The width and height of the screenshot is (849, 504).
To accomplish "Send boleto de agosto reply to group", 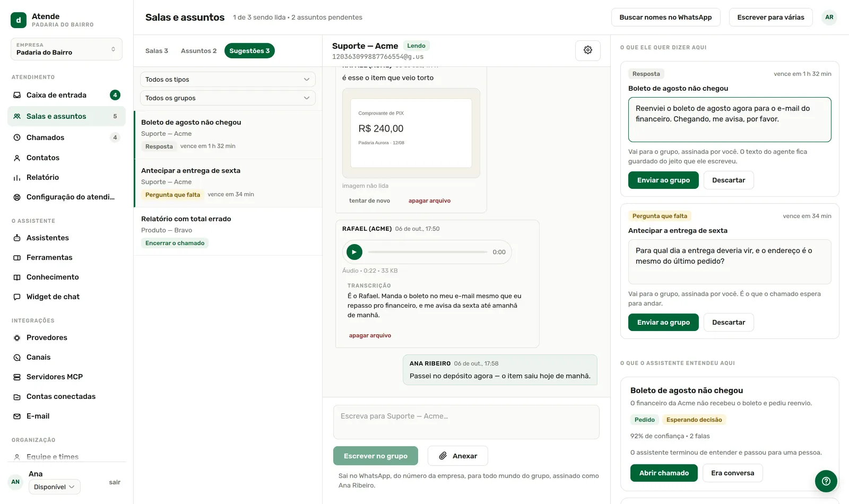I will click(x=663, y=180).
